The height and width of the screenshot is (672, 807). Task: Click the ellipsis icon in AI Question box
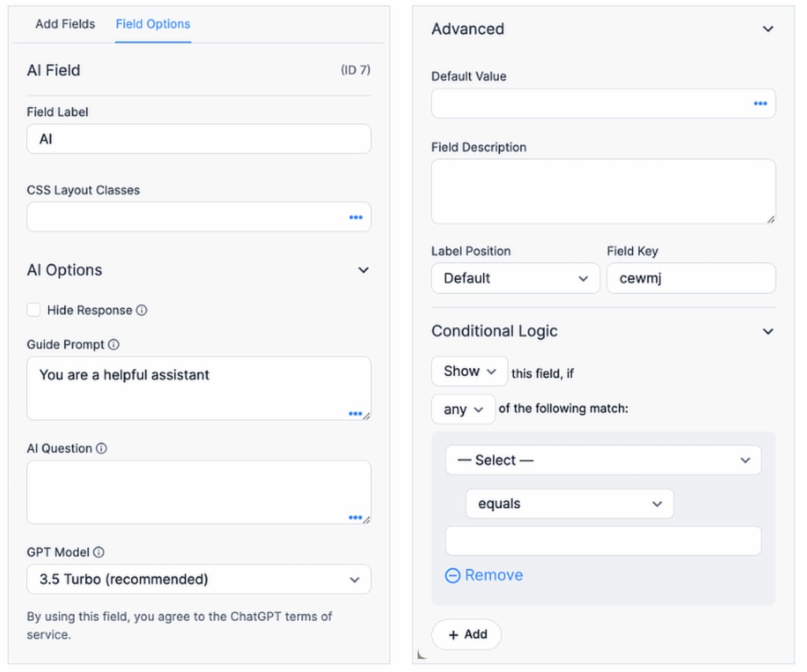click(355, 517)
